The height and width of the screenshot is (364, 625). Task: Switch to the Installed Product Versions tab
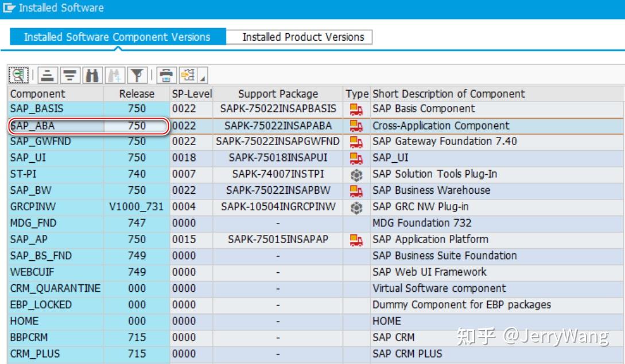[x=303, y=37]
